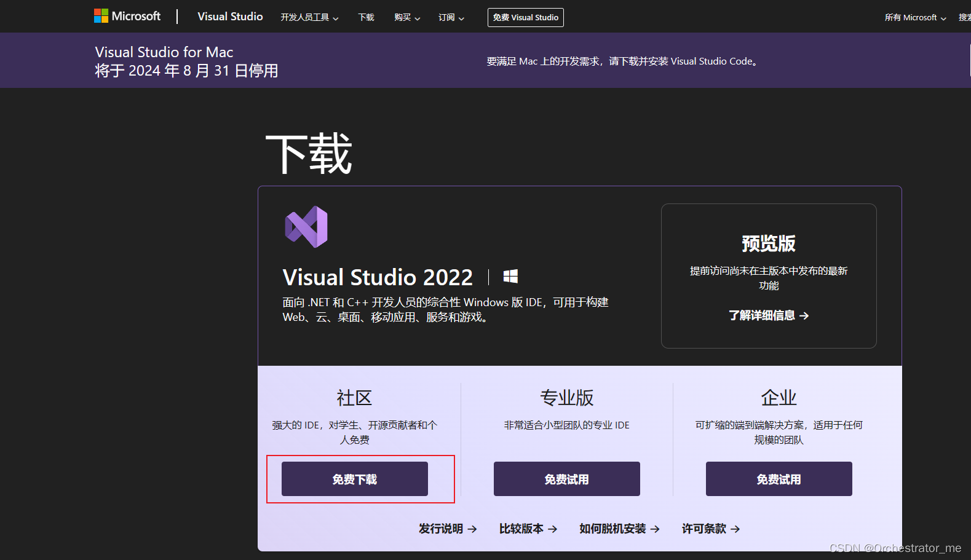Click the 免费下载 button for 社区
The height and width of the screenshot is (560, 971).
[x=355, y=479]
